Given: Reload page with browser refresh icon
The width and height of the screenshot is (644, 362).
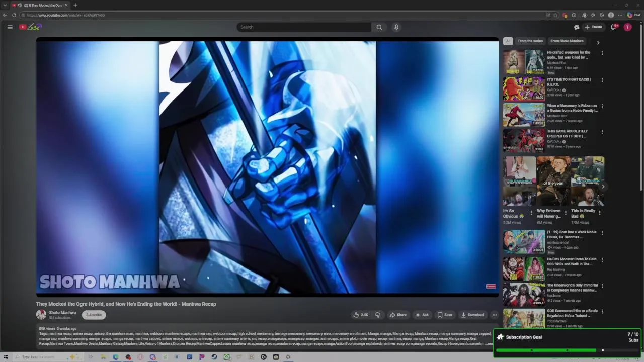Looking at the screenshot, I should [14, 15].
